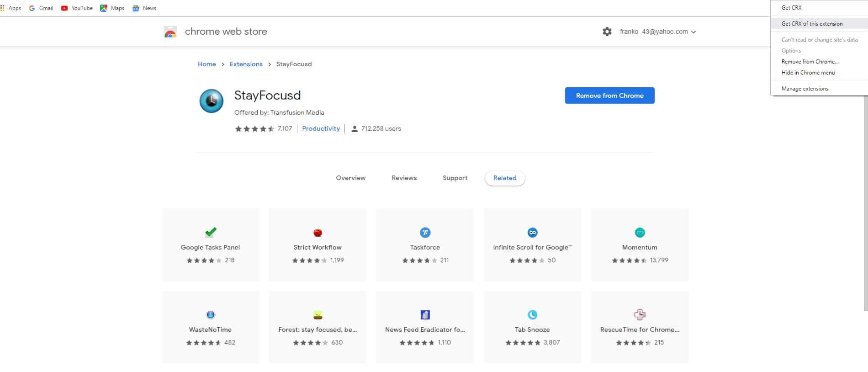Open the Momentum title
The image size is (868, 372).
coord(640,247)
